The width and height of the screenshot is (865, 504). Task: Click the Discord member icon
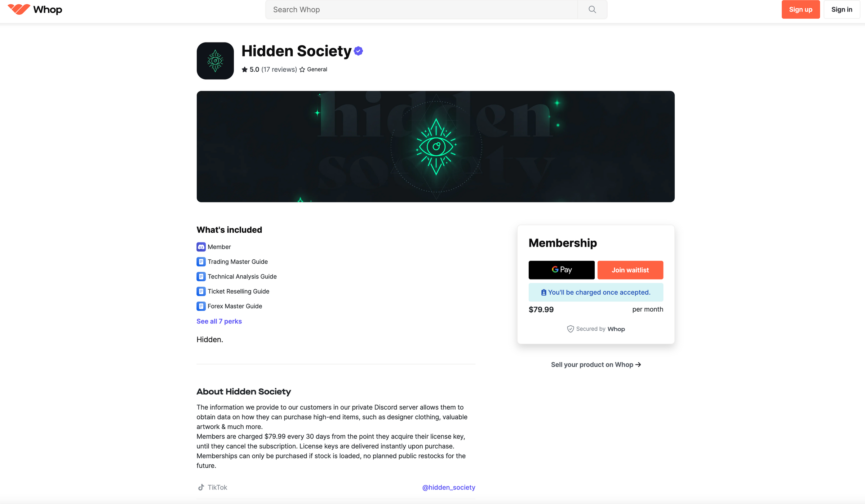(200, 247)
